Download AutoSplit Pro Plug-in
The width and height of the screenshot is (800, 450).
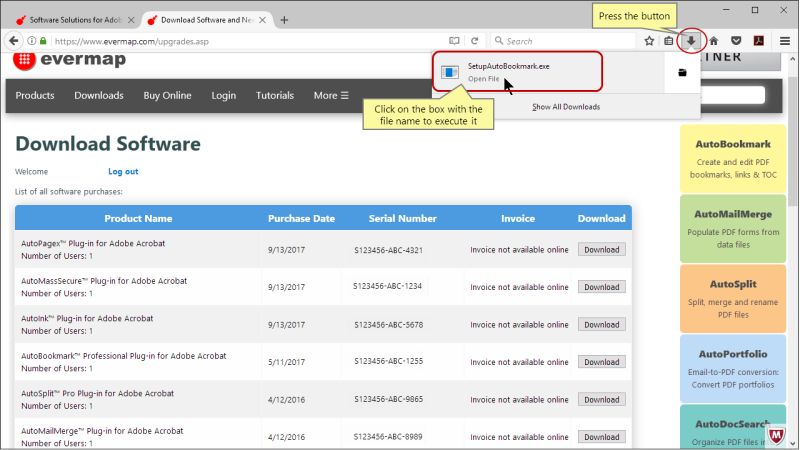pos(602,399)
